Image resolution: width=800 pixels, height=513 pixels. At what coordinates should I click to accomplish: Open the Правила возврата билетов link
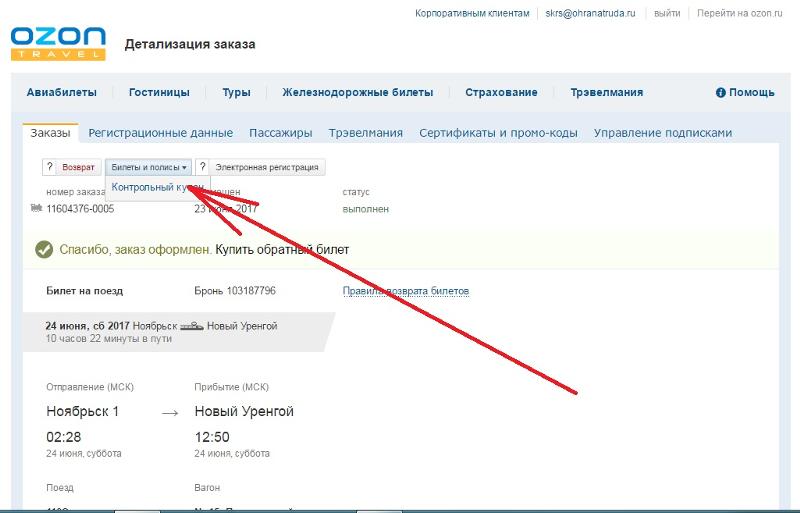point(406,291)
